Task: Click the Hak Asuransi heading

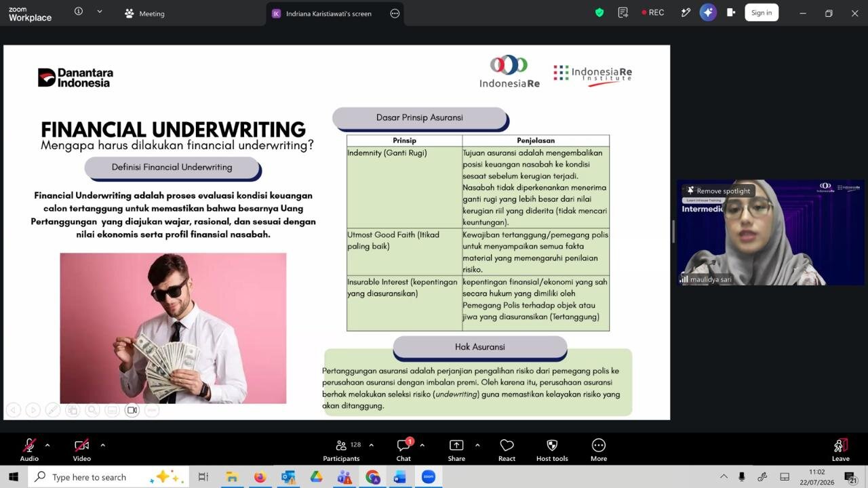Action: 479,347
